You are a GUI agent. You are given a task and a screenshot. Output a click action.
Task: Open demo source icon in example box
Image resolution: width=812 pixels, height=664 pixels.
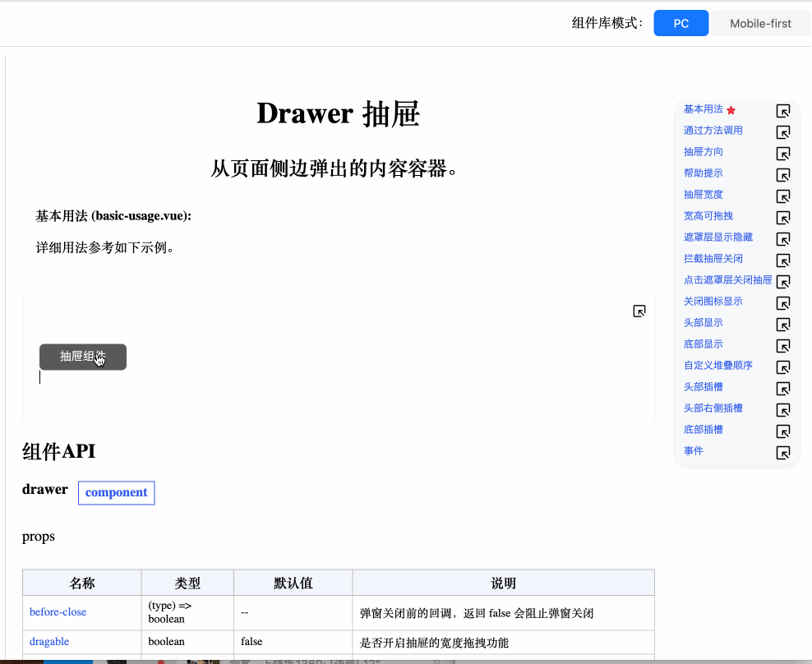click(x=639, y=311)
